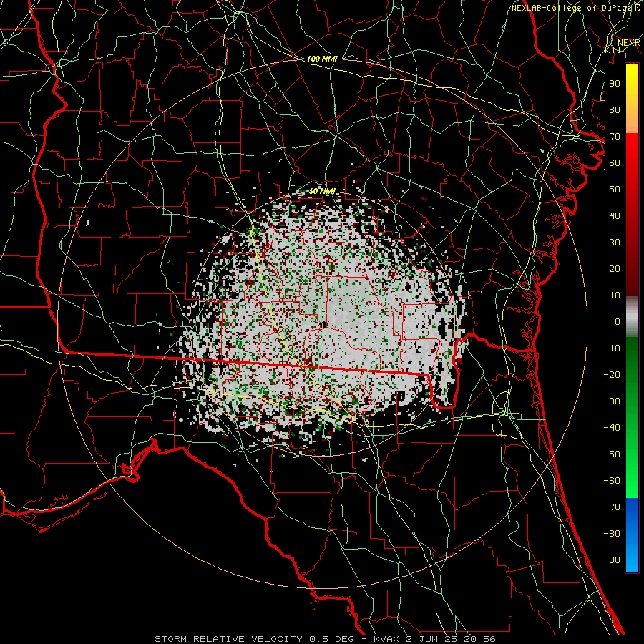The width and height of the screenshot is (644, 644).
Task: Click the "[KT]" units label
Action: [611, 49]
